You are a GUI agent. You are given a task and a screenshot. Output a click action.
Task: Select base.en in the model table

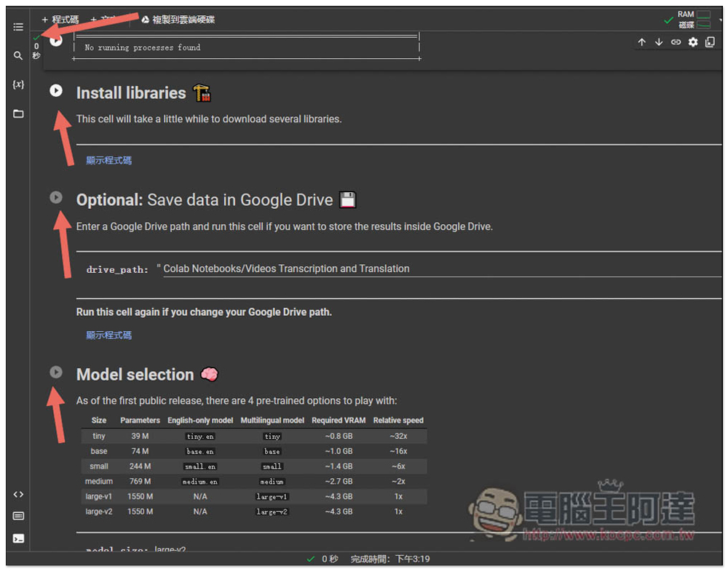point(200,451)
